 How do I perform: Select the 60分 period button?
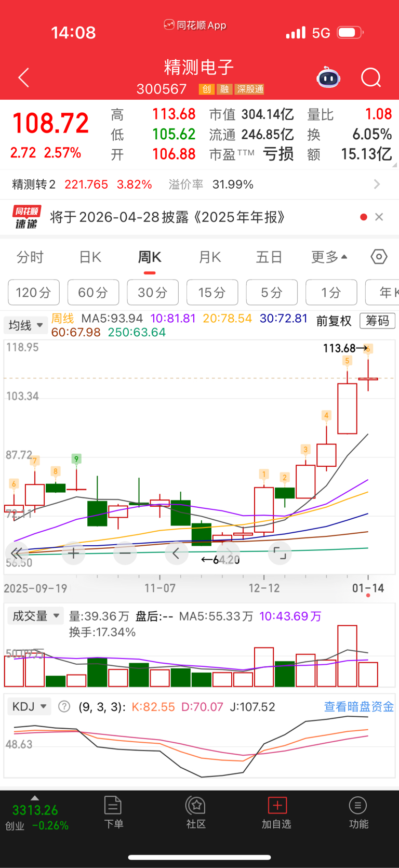tap(93, 293)
